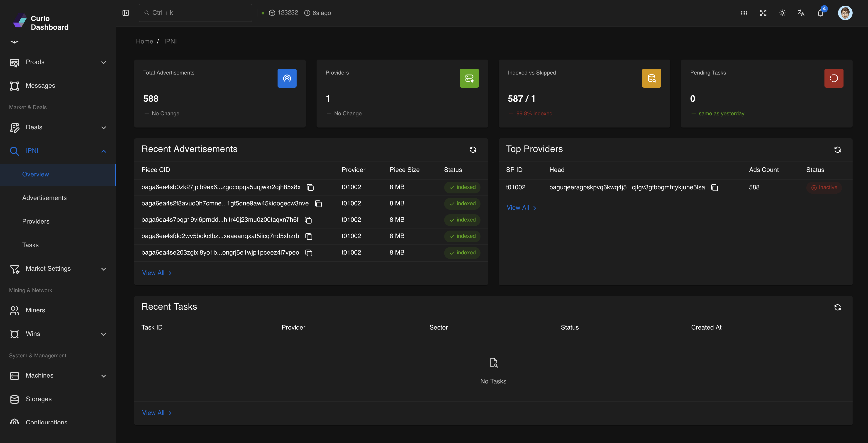Click the blue Total Advertisements icon

point(287,78)
